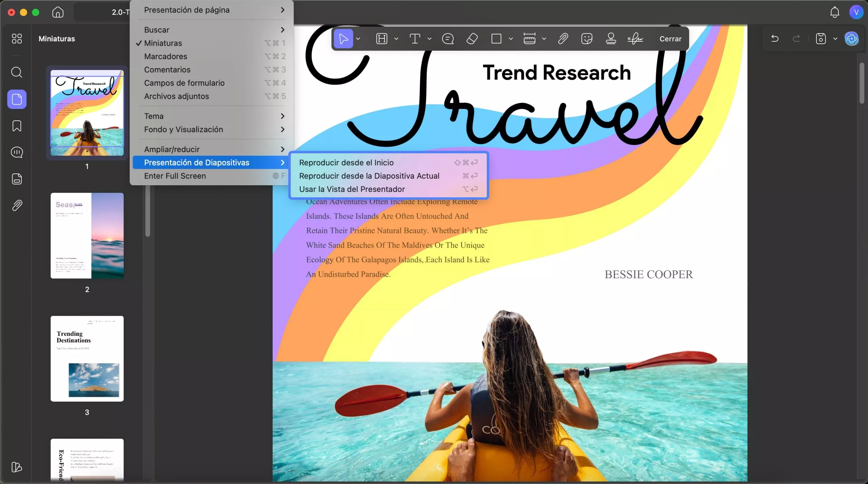This screenshot has height=484, width=868.
Task: Go to the Home icon
Action: 58,12
